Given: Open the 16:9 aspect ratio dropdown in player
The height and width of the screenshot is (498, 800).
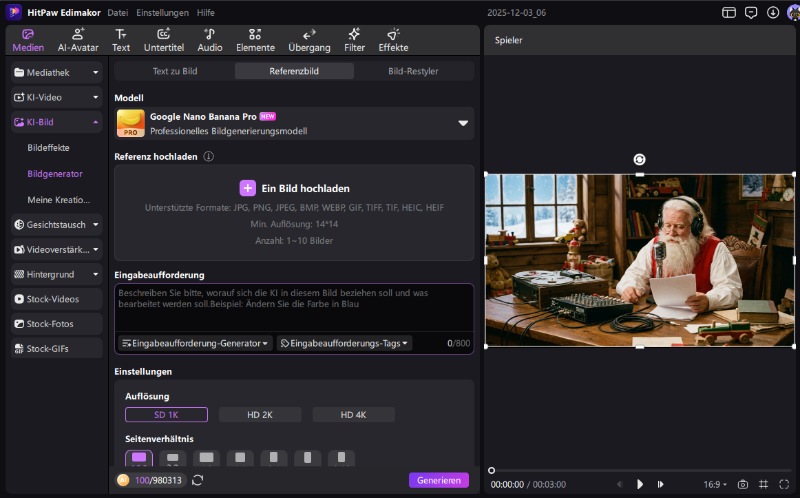Looking at the screenshot, I should click(x=715, y=484).
